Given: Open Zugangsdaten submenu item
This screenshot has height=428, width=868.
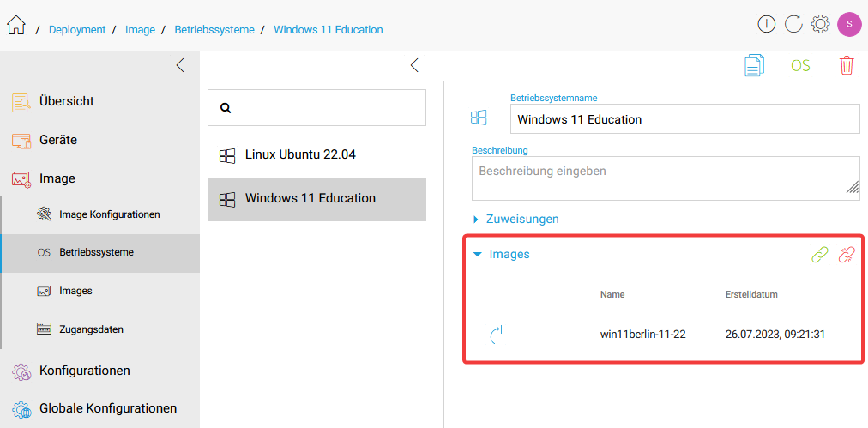Looking at the screenshot, I should pyautogui.click(x=91, y=329).
